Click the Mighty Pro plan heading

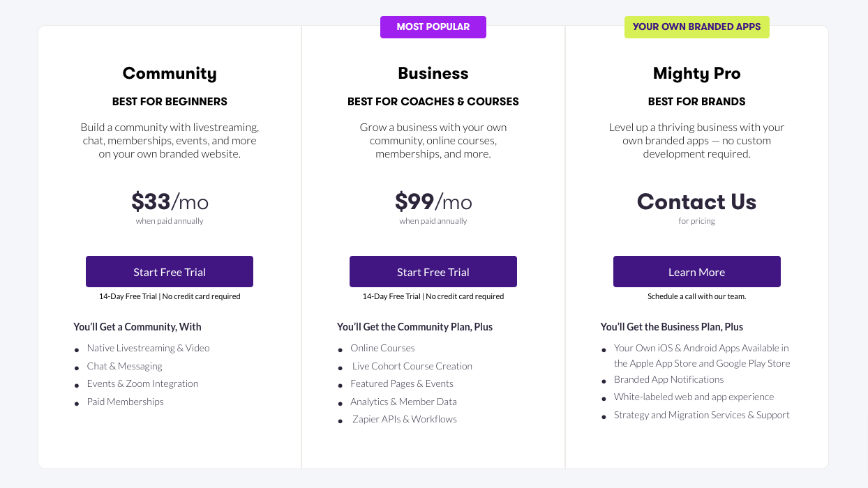tap(696, 73)
